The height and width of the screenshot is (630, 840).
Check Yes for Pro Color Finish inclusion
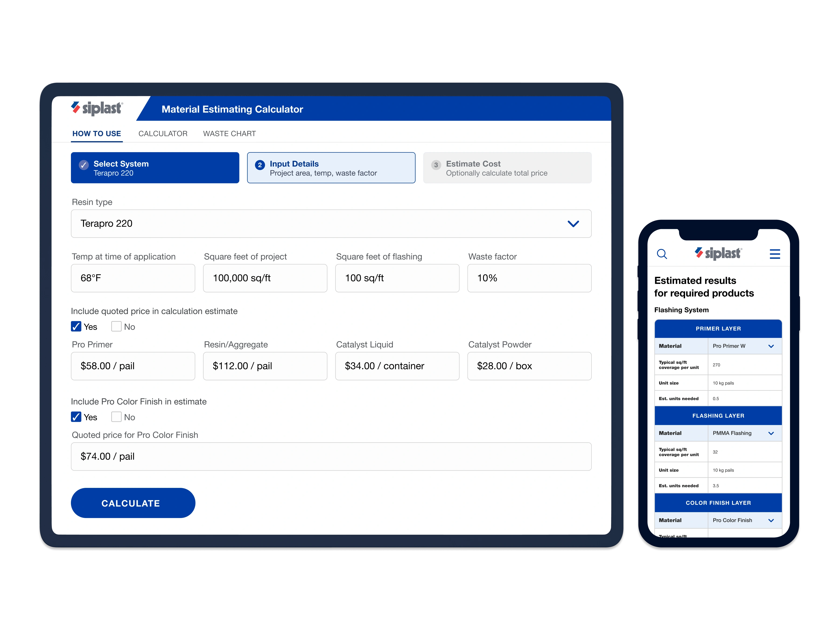coord(76,417)
